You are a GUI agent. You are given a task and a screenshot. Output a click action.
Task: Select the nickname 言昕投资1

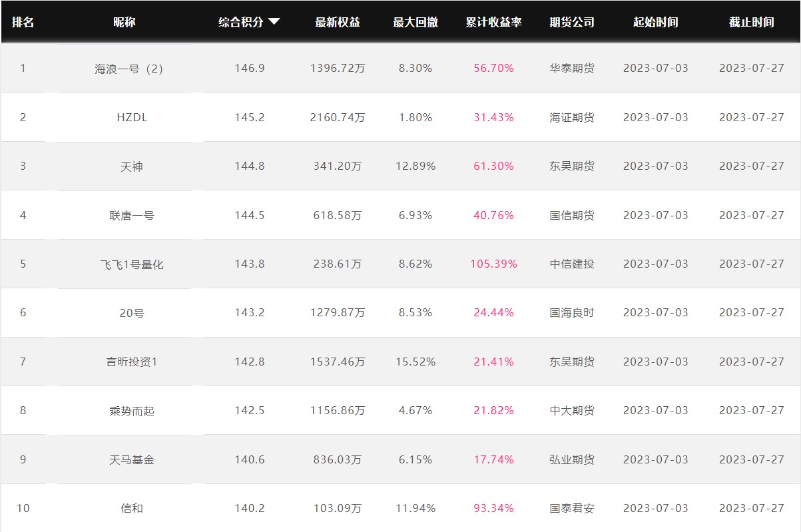click(x=132, y=362)
